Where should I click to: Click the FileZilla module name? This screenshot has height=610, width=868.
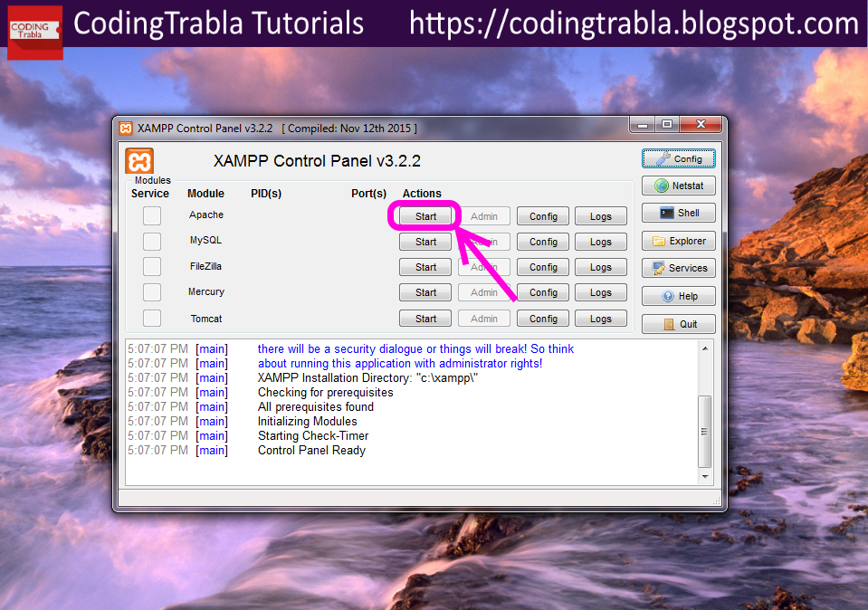206,266
